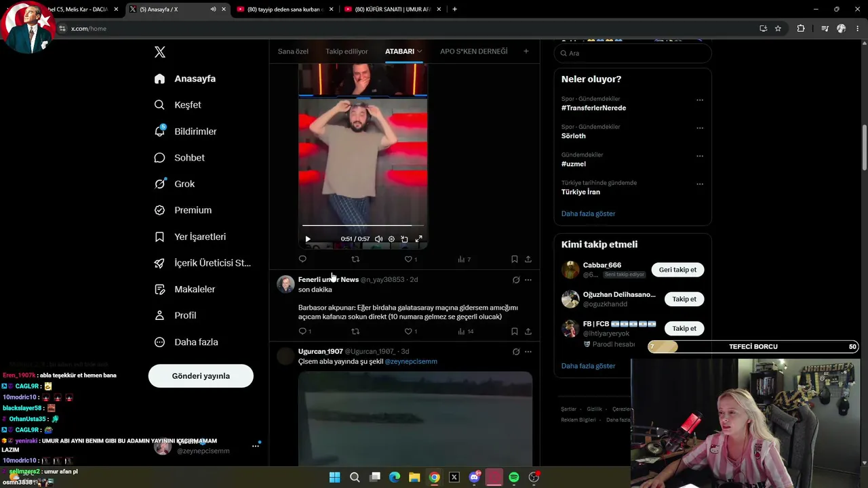Open the Premium page from the sidebar
The width and height of the screenshot is (868, 488).
tap(183, 210)
